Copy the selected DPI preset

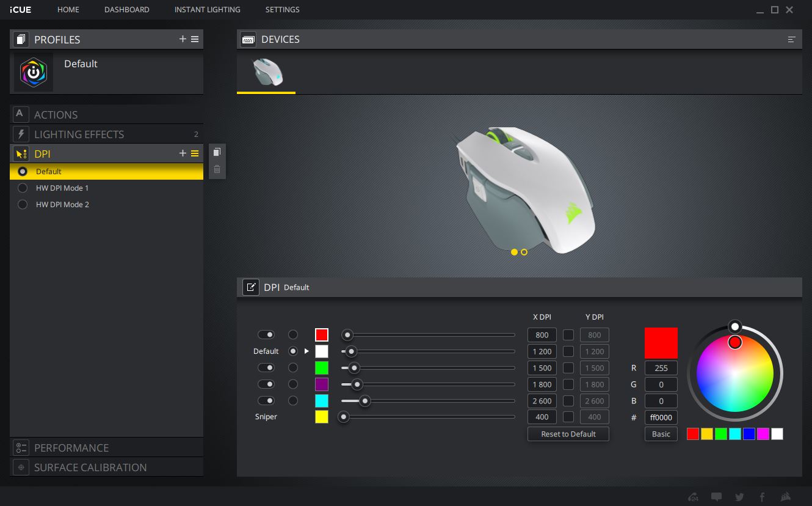[x=217, y=152]
